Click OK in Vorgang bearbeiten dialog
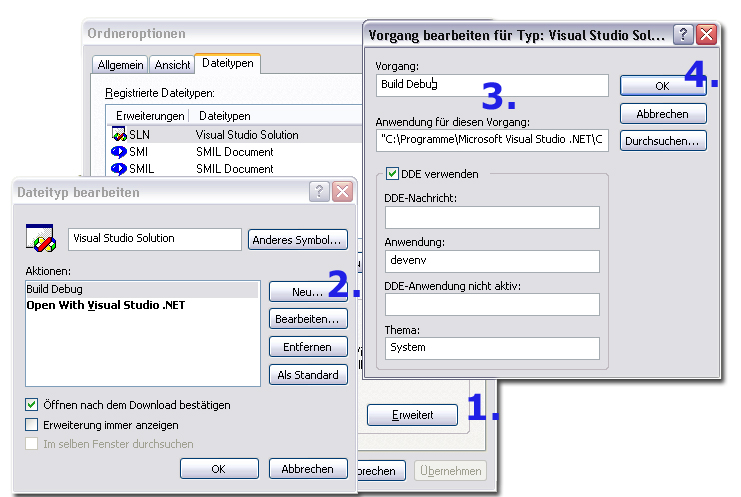The image size is (741, 497). pos(663,86)
